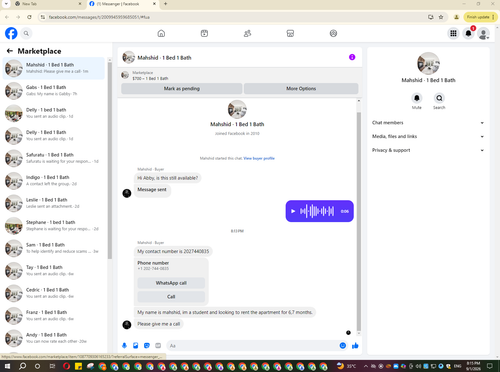Open the emoji picker in message box
500x372 pixels.
tap(342, 346)
